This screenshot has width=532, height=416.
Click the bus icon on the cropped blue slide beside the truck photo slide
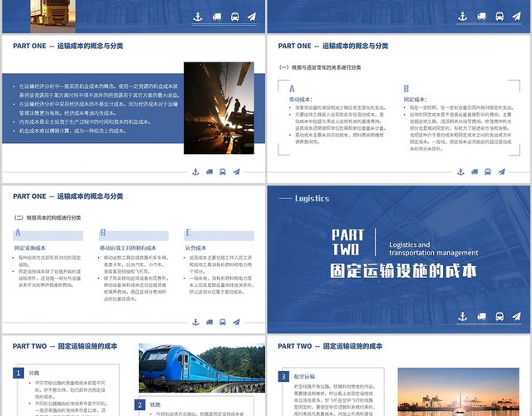point(500,16)
